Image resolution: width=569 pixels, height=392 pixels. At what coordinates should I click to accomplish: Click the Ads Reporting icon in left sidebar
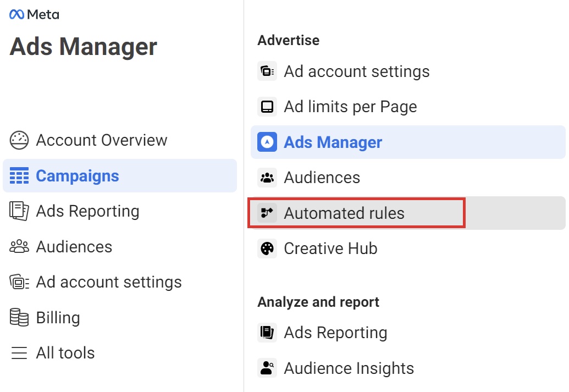coord(19,211)
